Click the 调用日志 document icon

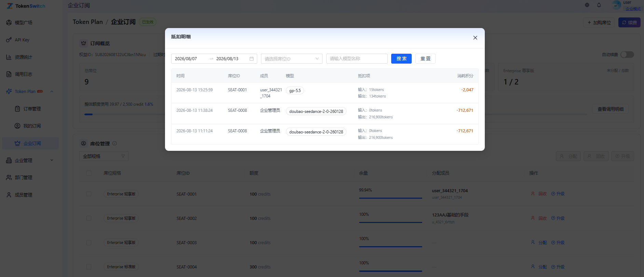(x=9, y=74)
